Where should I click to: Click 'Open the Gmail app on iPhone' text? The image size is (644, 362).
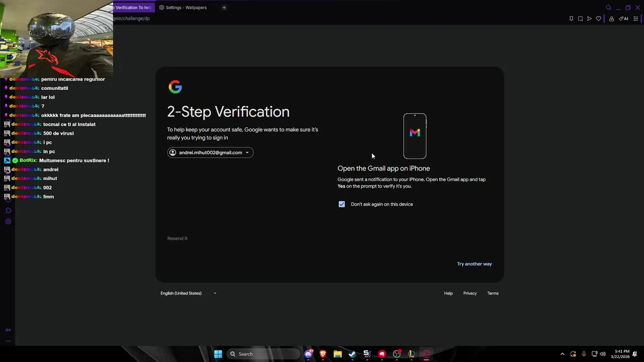point(383,168)
